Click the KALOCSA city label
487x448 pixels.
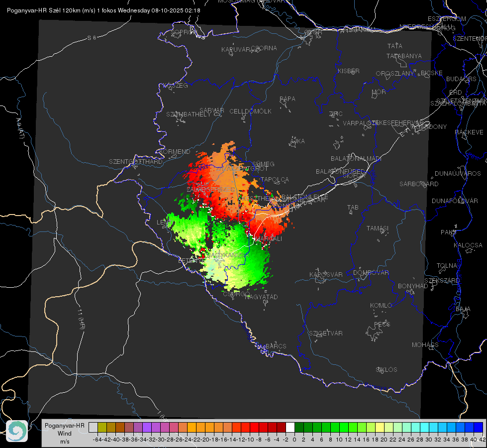(468, 245)
